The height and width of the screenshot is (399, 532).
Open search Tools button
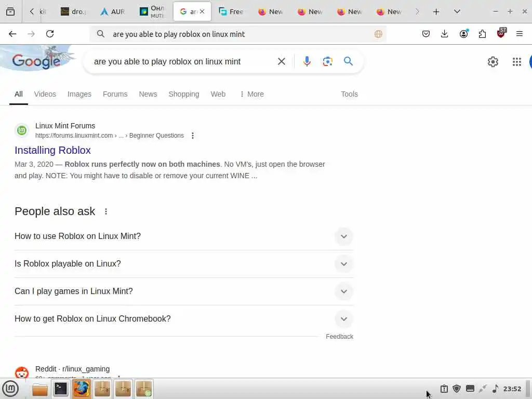click(349, 94)
